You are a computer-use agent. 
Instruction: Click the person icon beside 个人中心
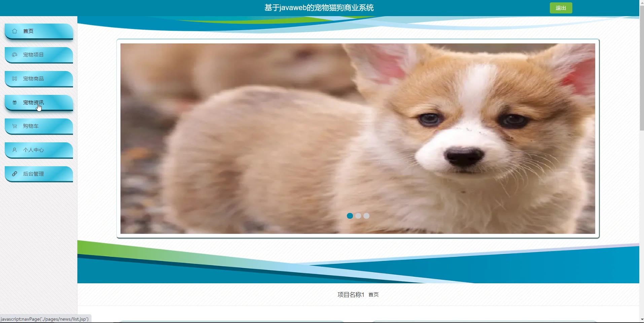coord(14,150)
